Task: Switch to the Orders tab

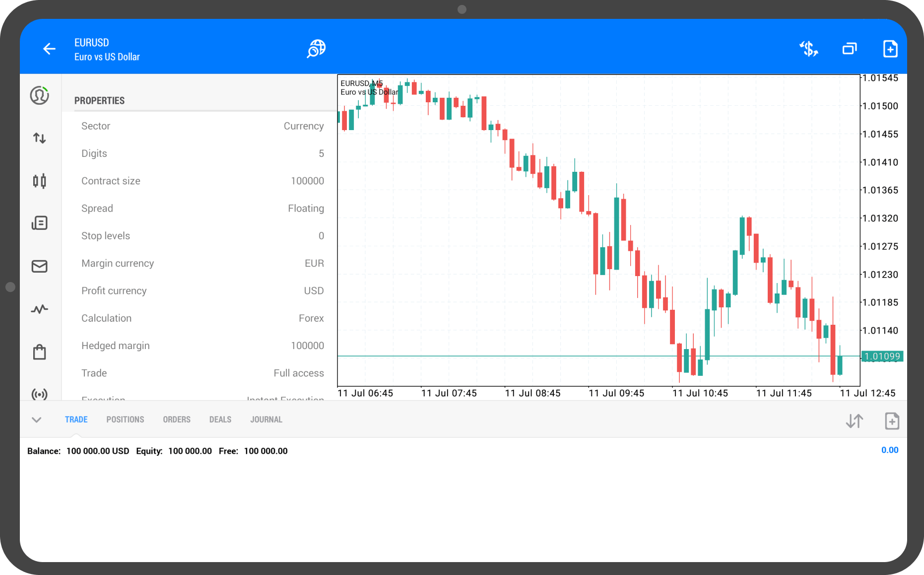Action: [x=177, y=420]
